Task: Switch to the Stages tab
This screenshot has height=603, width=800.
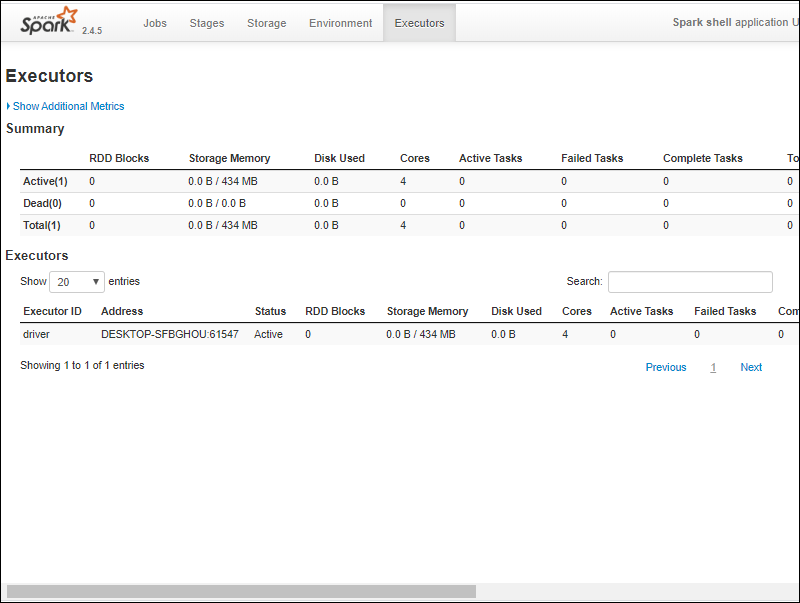Action: 206,23
